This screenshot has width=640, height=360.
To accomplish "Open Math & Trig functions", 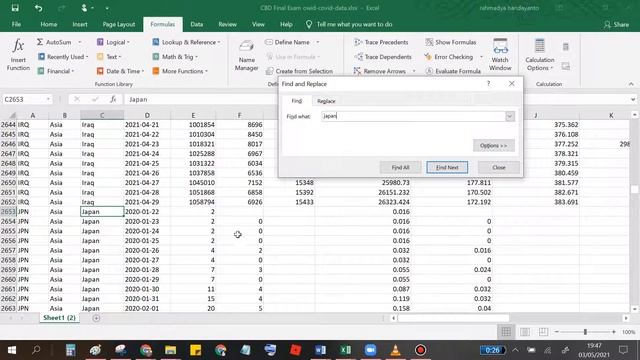I will 175,57.
